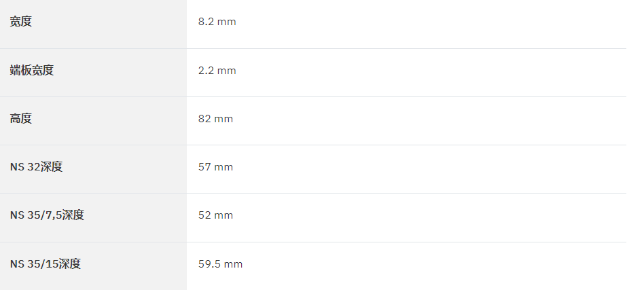The height and width of the screenshot is (290, 644).
Task: Click the mm unit in the 52 mm row
Action: coord(223,216)
